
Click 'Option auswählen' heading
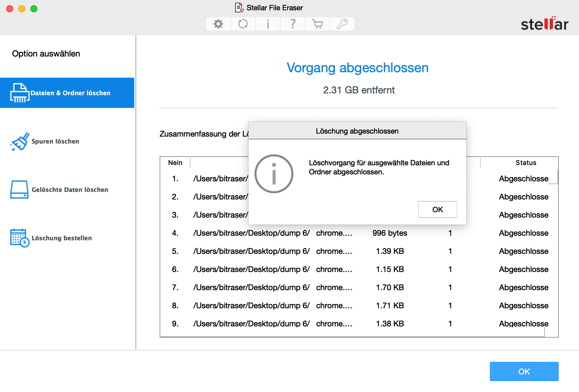coord(46,53)
